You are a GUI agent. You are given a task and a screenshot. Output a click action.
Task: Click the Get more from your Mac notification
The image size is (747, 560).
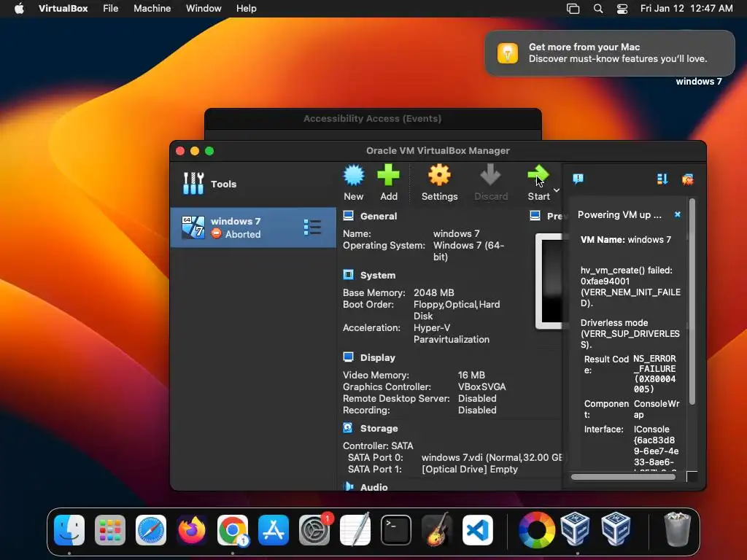610,52
